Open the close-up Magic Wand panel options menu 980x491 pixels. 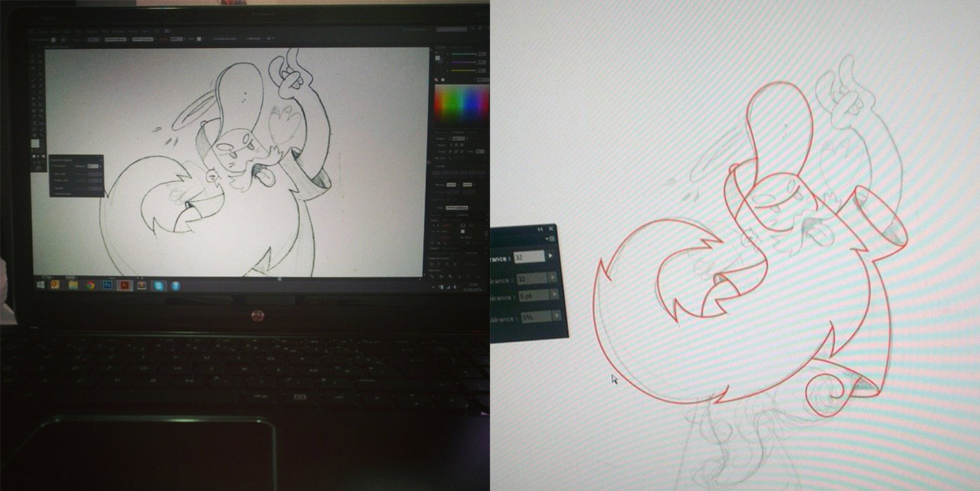[x=552, y=240]
